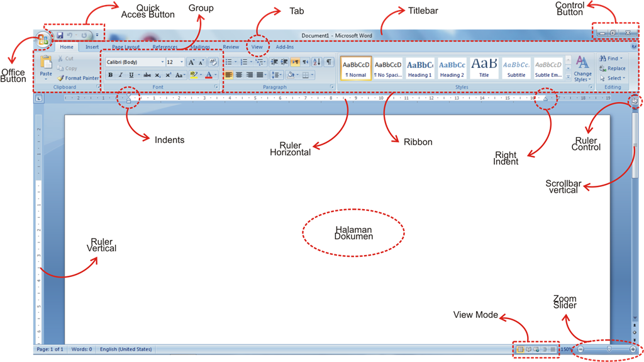Open the Paragraph dialog launcher
644x362 pixels.
pos(332,88)
